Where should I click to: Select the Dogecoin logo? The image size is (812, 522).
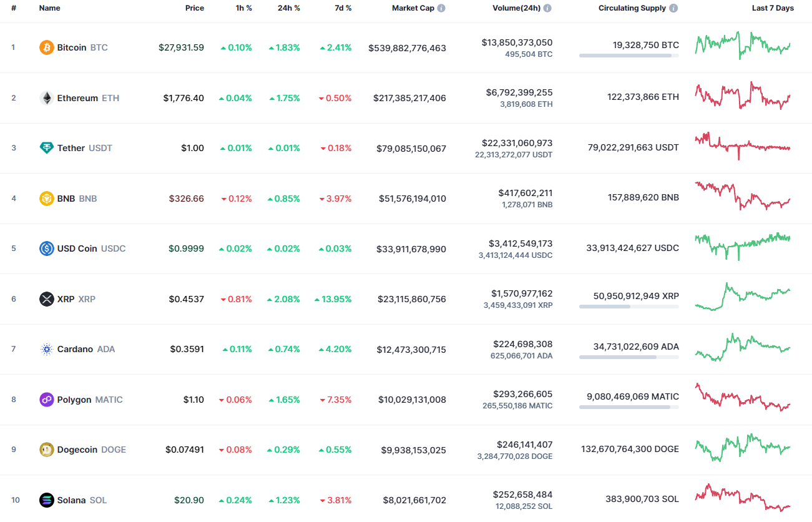point(46,449)
